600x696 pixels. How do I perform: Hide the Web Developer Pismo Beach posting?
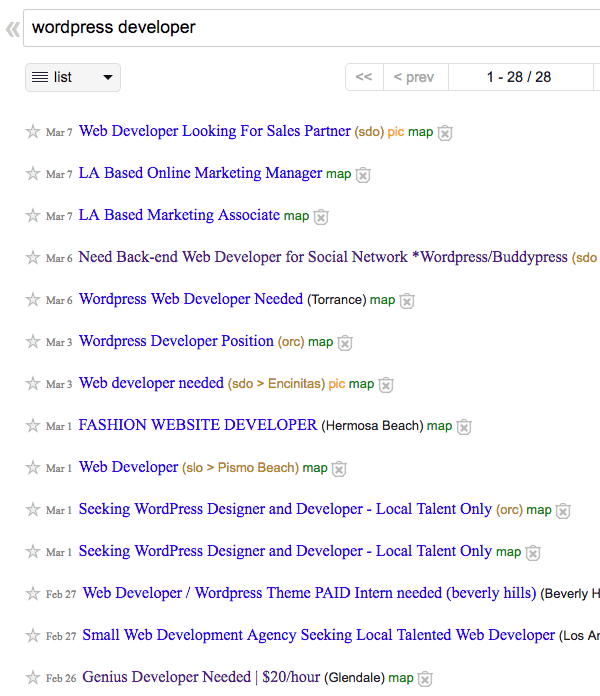tap(339, 469)
